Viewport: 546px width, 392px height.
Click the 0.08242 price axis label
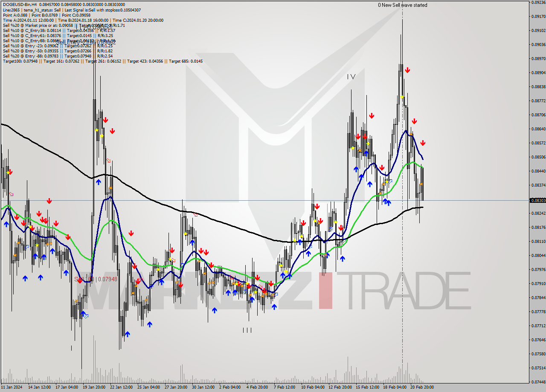coord(539,213)
